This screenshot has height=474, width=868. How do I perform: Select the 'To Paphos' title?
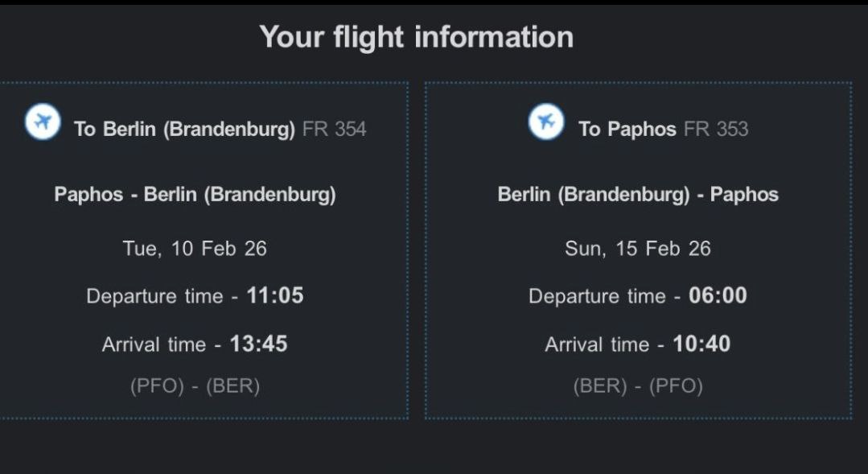coord(627,129)
